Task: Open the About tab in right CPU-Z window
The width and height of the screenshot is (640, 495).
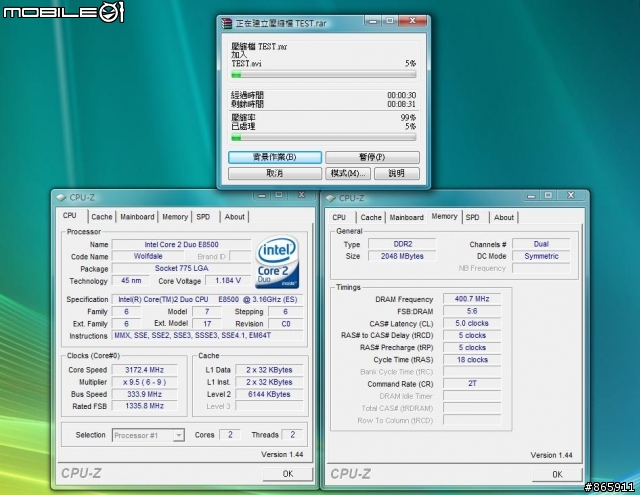Action: 504,218
